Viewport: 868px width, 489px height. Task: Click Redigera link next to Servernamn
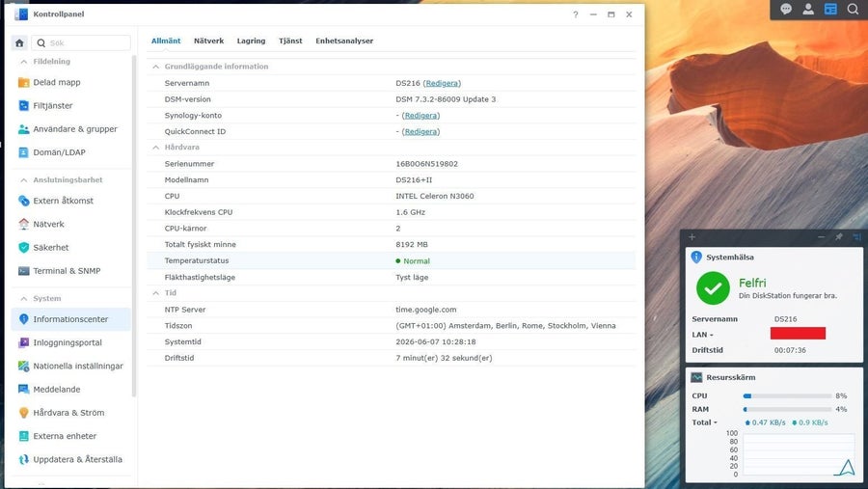(442, 83)
